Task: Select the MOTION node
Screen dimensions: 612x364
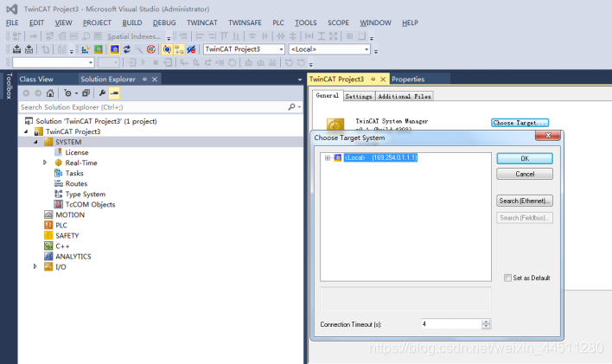Action: tap(70, 214)
